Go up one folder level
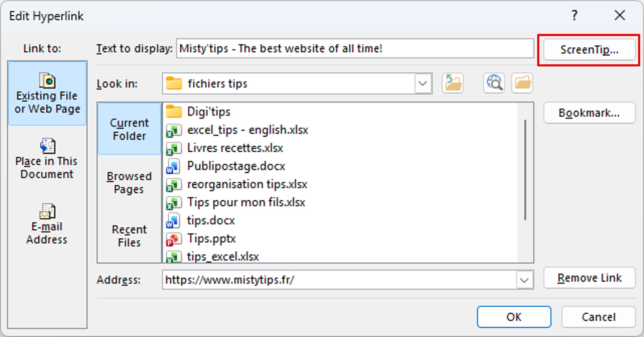 click(453, 83)
